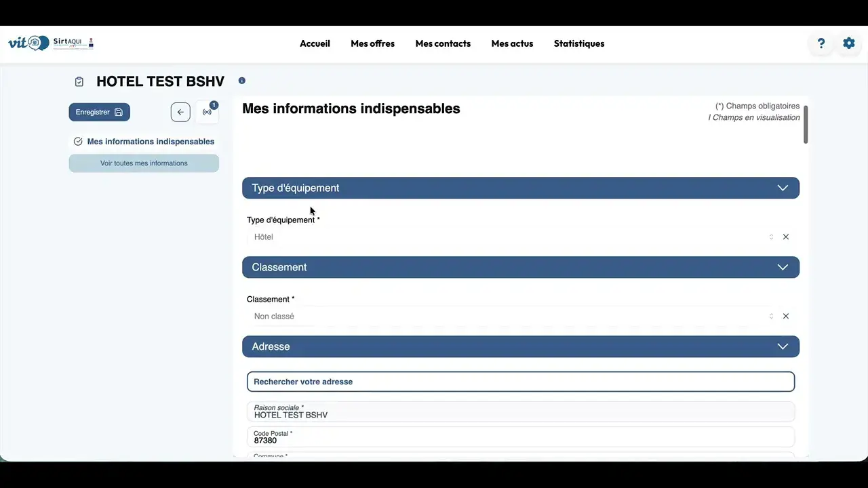The width and height of the screenshot is (868, 488).
Task: Clear the Type d'équipement value with X
Action: [786, 237]
